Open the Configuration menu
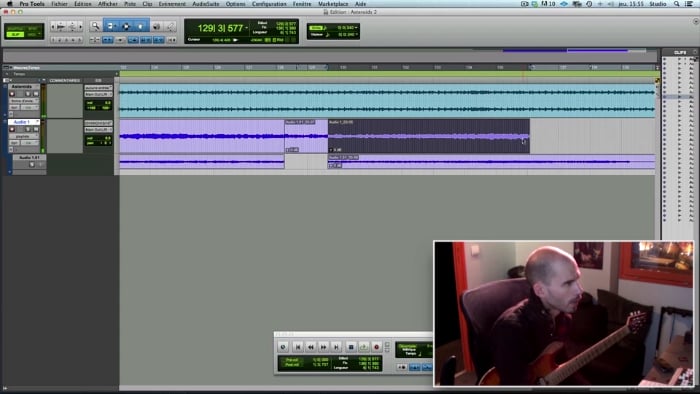Viewport: 700px width, 394px height. pos(269,4)
